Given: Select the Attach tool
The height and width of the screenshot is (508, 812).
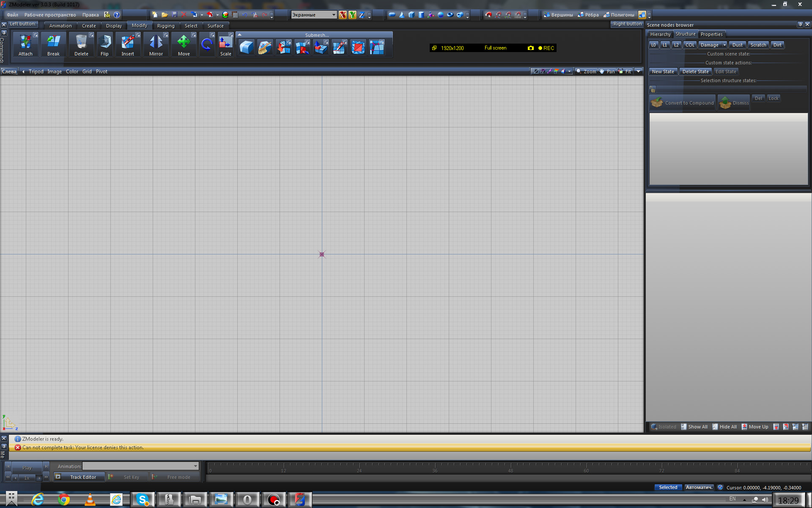Looking at the screenshot, I should click(x=25, y=44).
